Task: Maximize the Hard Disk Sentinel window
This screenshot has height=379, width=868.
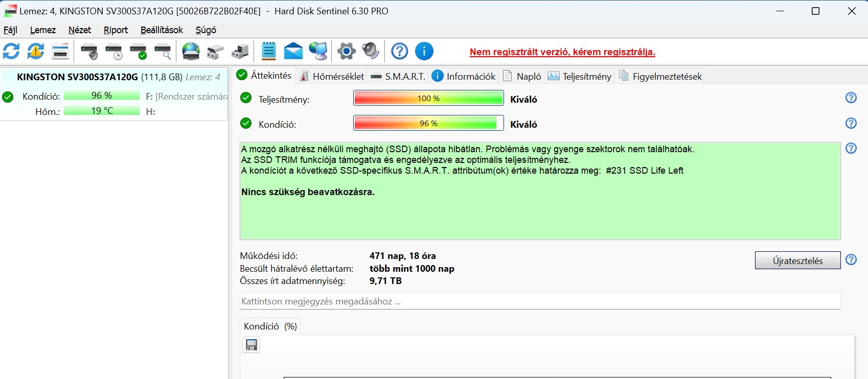Action: [x=816, y=11]
